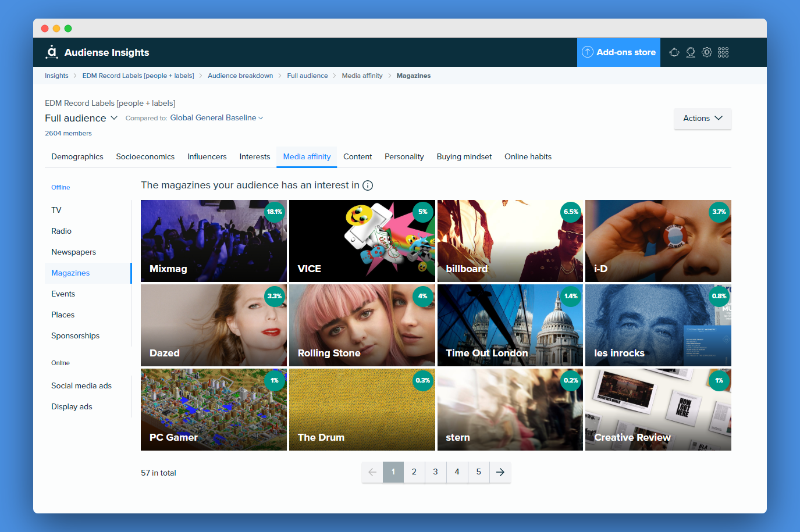The width and height of the screenshot is (800, 532).
Task: Open the apps grid icon
Action: [x=723, y=52]
